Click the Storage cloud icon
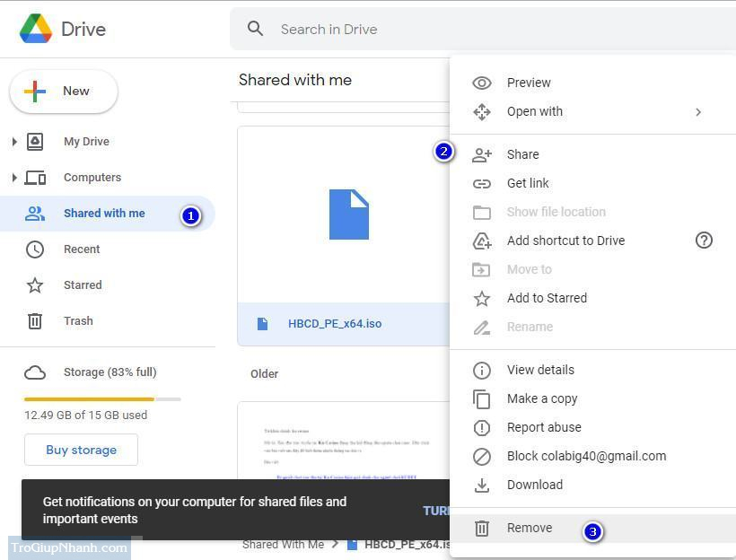Screen dimensions: 736x560 click(35, 372)
